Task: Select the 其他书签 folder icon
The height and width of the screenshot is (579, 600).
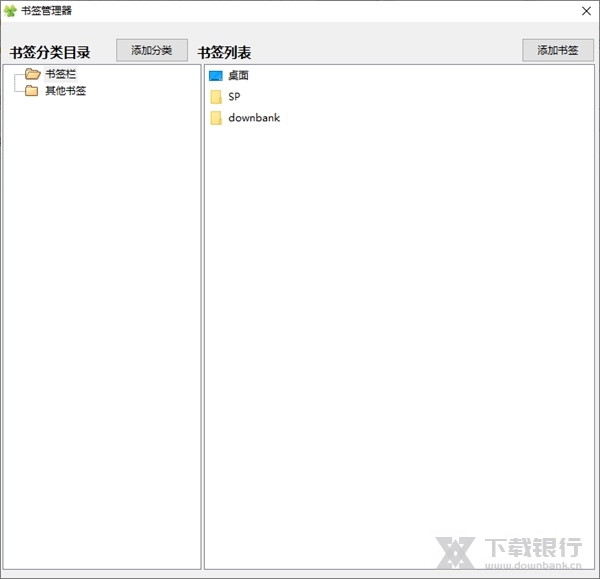Action: [x=31, y=91]
